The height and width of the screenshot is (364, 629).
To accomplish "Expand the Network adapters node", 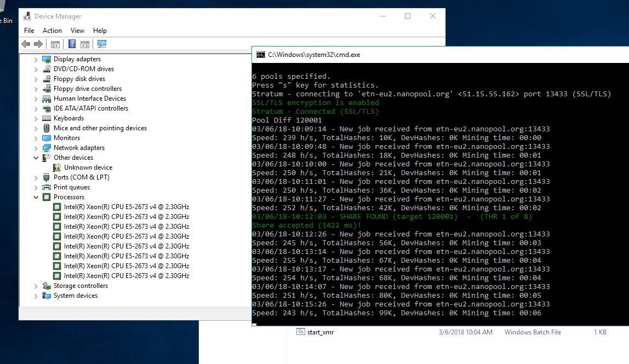I will (36, 148).
